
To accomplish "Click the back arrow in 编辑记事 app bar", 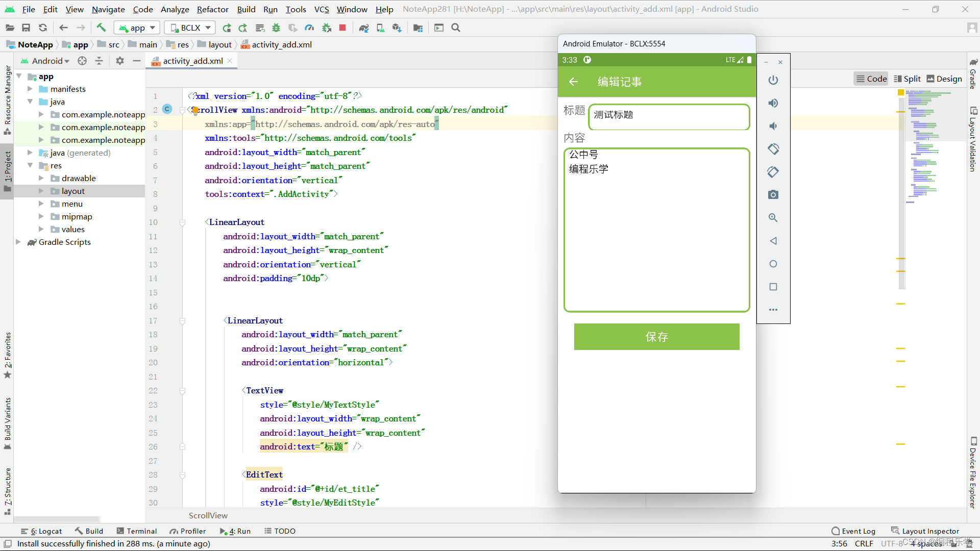I will click(573, 82).
